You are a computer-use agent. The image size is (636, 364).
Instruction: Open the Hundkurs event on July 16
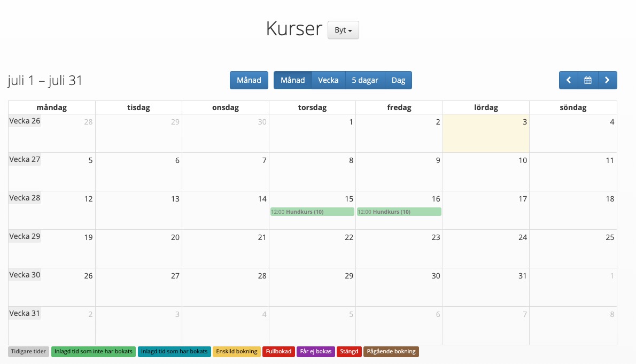click(x=399, y=212)
